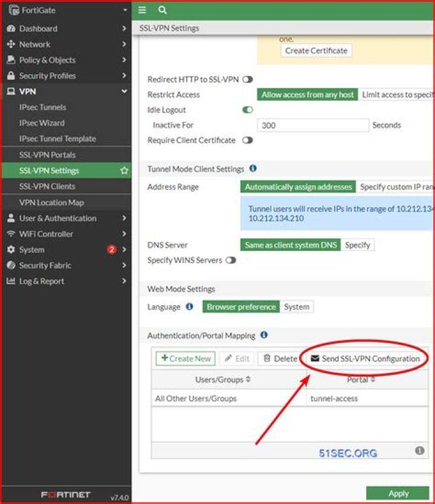Screen dimensions: 435x504
Task: Choose Specify custom IP ranges option
Action: 395,187
